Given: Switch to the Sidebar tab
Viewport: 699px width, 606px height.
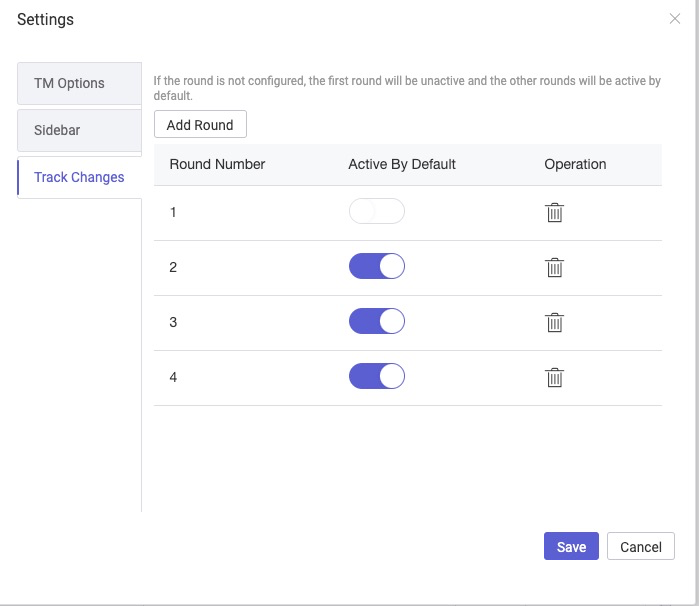Looking at the screenshot, I should pyautogui.click(x=79, y=130).
